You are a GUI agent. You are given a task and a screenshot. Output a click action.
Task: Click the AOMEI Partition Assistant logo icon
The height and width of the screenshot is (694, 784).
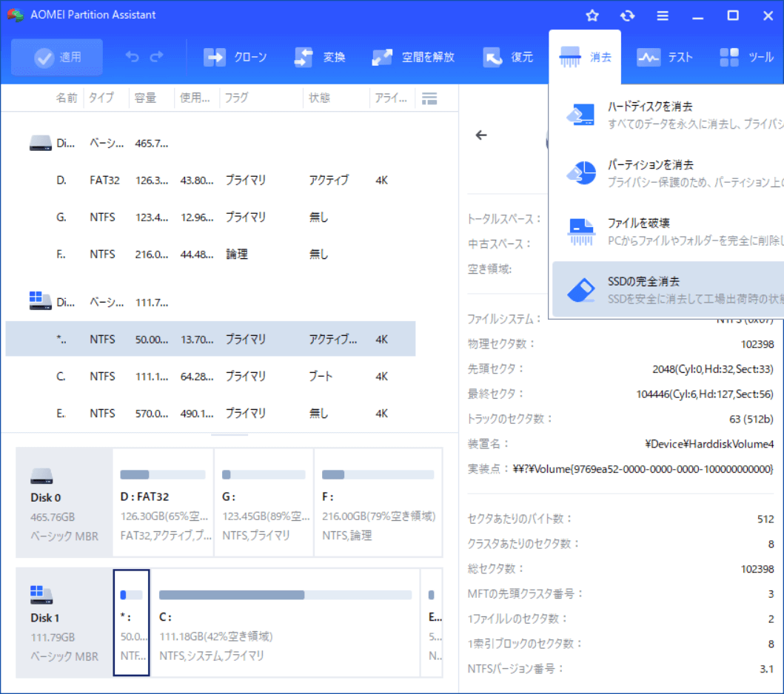pos(15,15)
